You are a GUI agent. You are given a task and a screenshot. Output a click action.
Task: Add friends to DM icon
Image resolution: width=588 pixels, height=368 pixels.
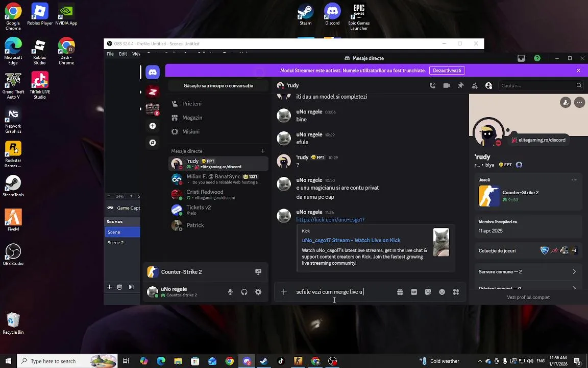474,86
